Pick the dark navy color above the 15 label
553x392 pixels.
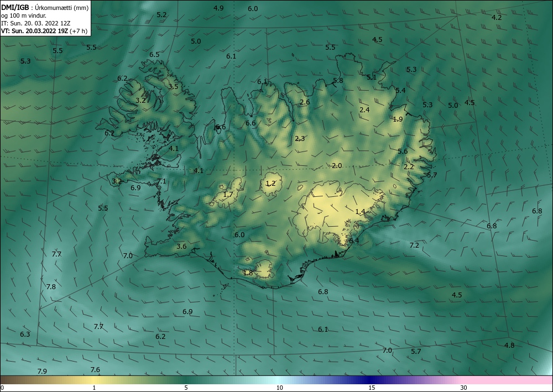pyautogui.click(x=371, y=380)
